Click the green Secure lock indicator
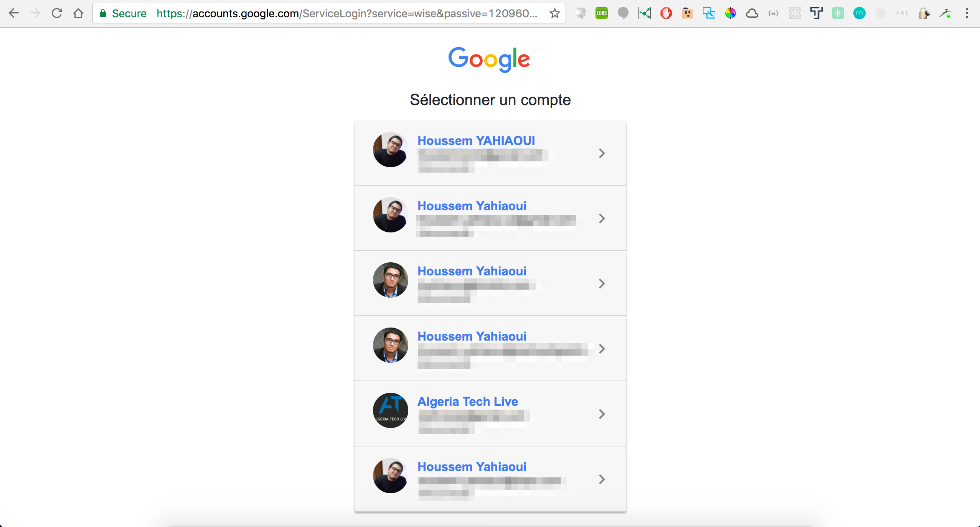 (x=123, y=13)
